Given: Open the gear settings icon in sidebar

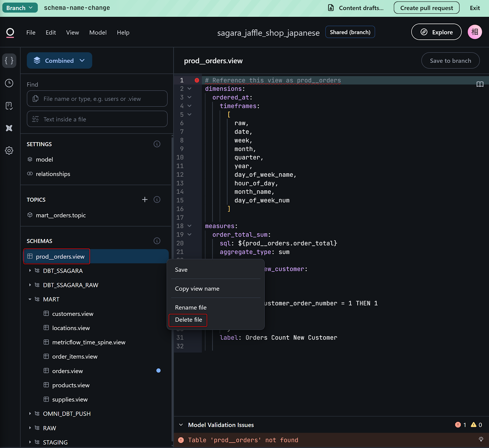Looking at the screenshot, I should click(9, 150).
